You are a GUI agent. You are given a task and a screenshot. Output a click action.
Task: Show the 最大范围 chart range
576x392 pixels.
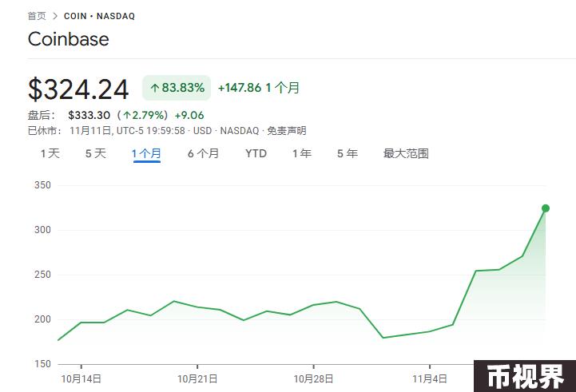(406, 153)
